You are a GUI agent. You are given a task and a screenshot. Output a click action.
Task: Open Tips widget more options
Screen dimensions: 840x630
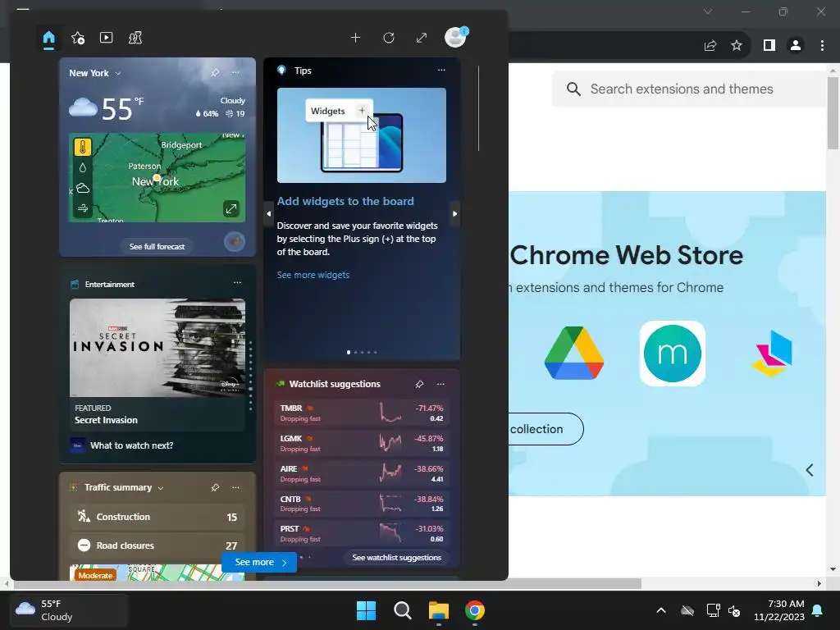tap(441, 71)
